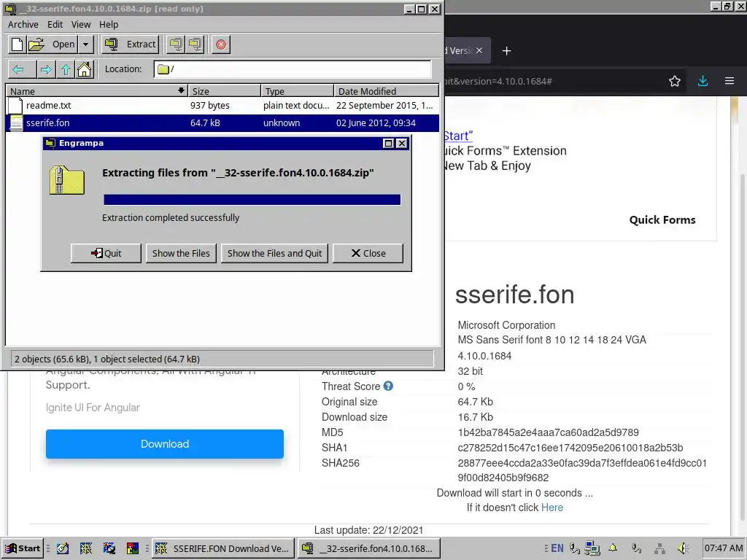The height and width of the screenshot is (560, 747).
Task: Switch to SSERIFE.FON Download taskbar window
Action: 223,548
